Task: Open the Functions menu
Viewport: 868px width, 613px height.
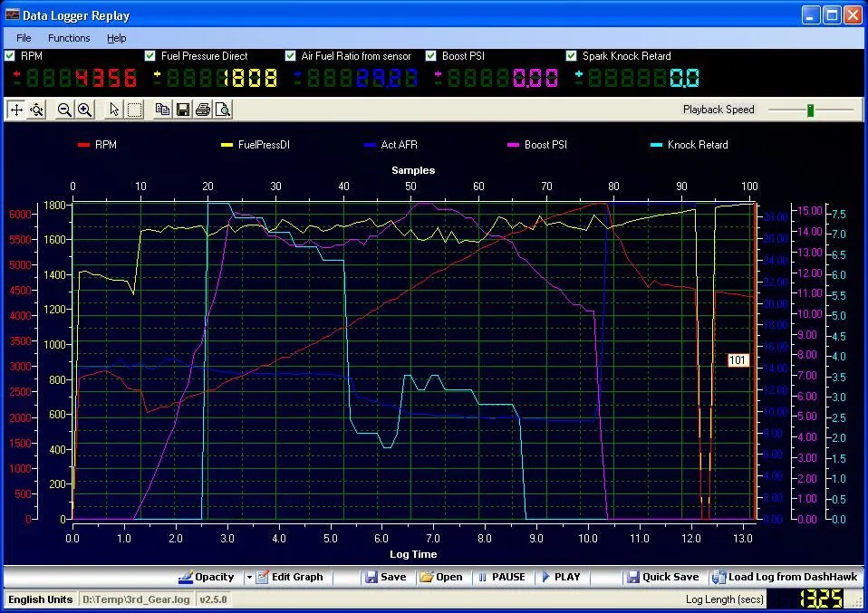Action: 69,38
